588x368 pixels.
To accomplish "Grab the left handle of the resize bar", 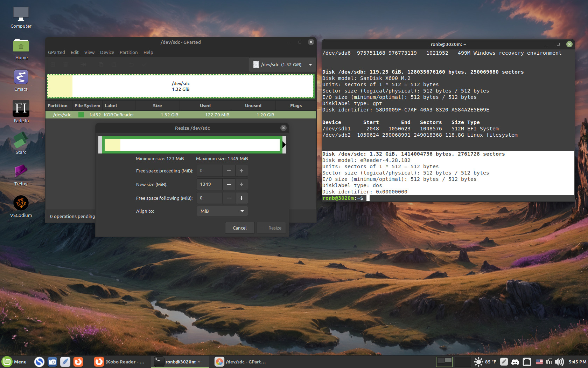I will (100, 145).
